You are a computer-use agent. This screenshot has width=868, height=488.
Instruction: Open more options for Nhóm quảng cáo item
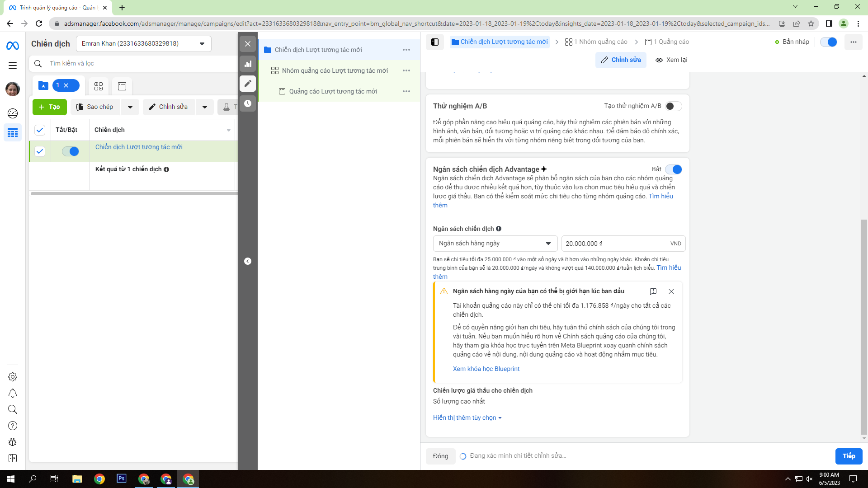(x=406, y=70)
